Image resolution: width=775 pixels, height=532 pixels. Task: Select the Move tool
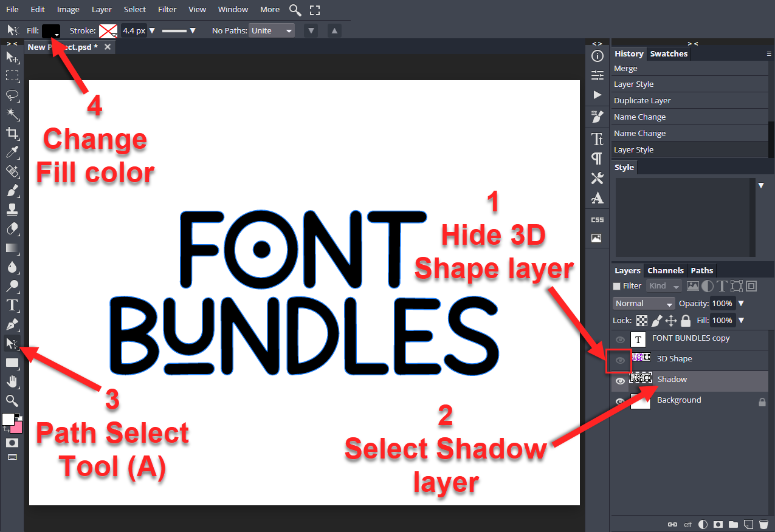pyautogui.click(x=12, y=57)
